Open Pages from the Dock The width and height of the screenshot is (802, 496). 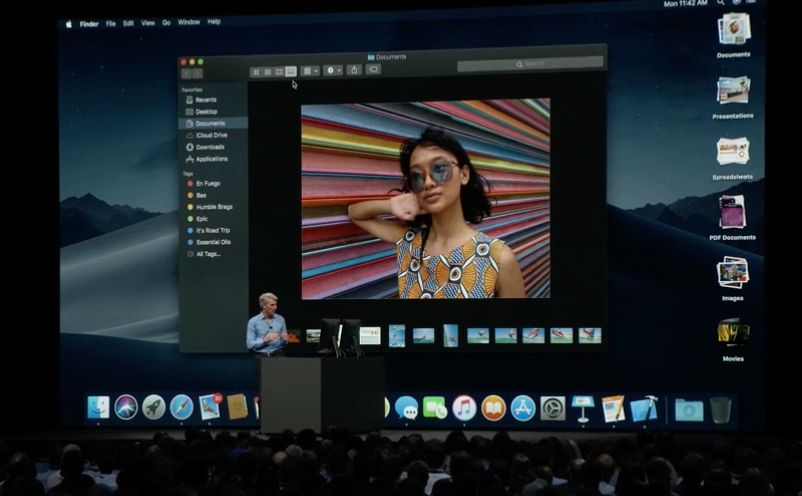pos(613,409)
